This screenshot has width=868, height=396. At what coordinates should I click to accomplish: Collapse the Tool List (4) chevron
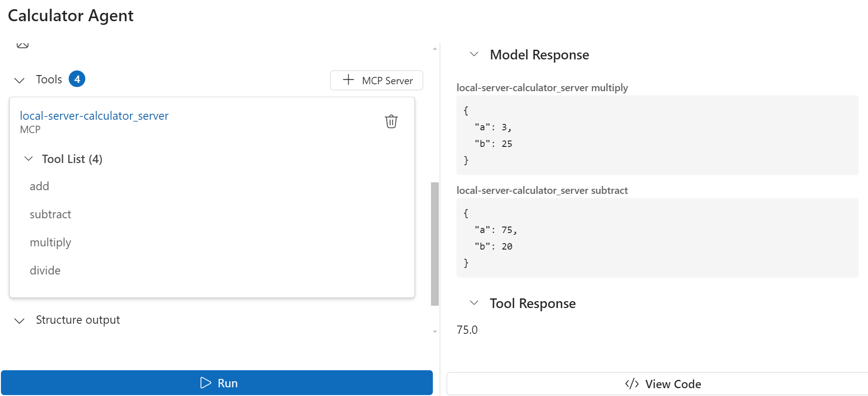click(29, 159)
